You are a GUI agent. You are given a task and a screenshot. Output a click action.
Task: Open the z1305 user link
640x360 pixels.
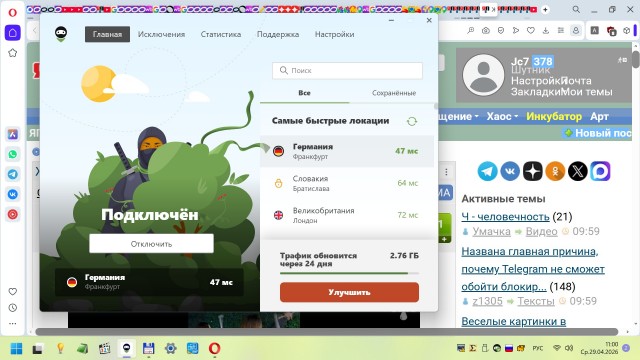pos(487,301)
